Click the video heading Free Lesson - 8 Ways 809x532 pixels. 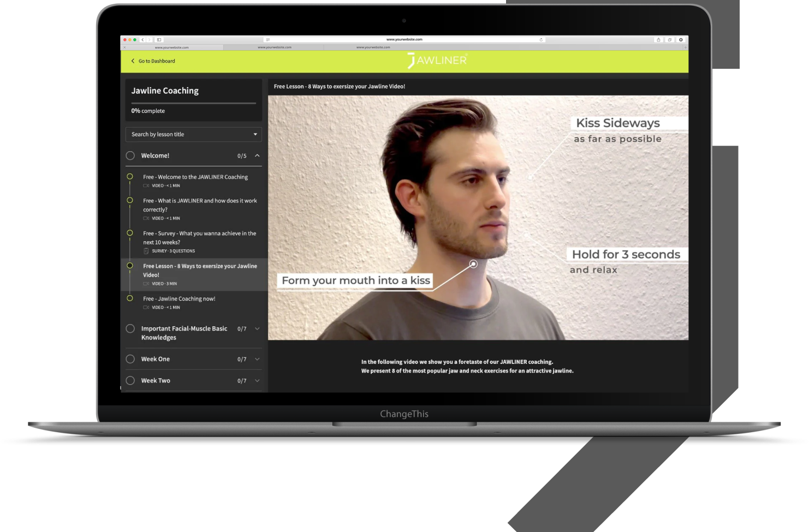tap(340, 87)
